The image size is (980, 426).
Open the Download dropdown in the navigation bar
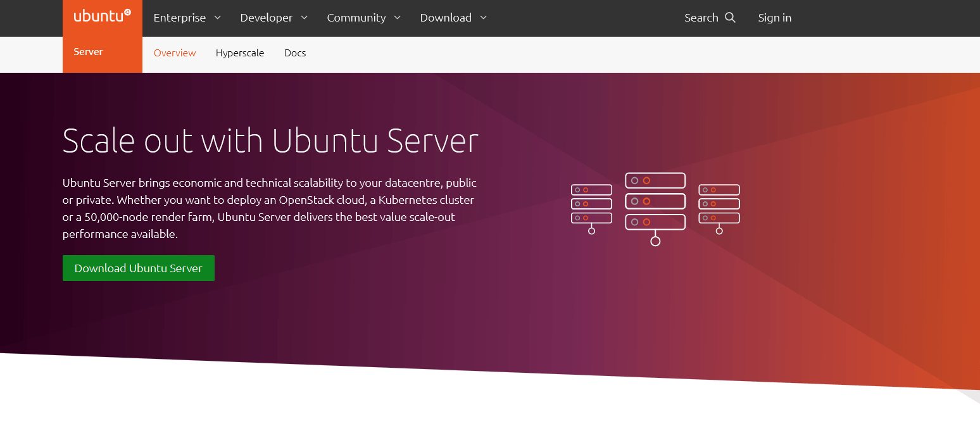point(454,18)
